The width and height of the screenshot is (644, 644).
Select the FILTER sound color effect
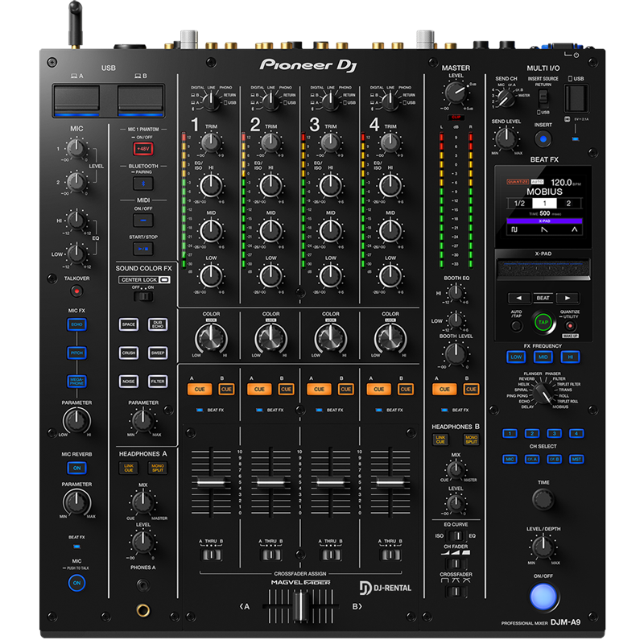click(x=158, y=381)
